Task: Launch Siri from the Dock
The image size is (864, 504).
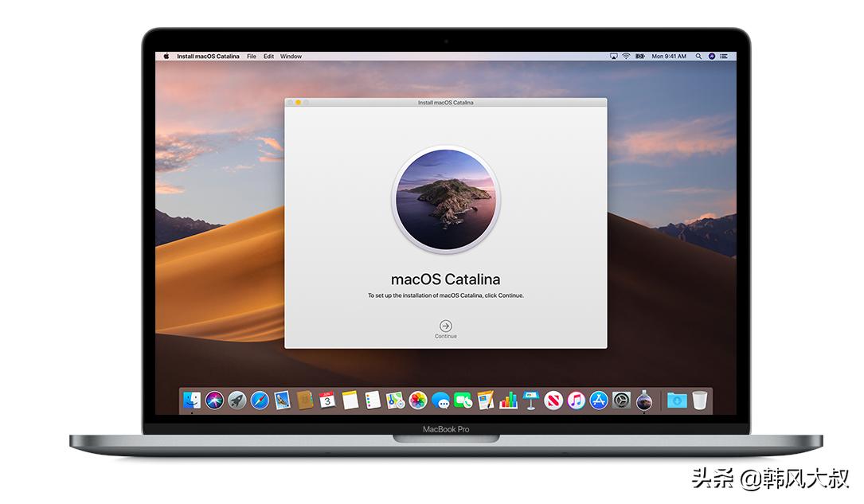Action: point(214,400)
